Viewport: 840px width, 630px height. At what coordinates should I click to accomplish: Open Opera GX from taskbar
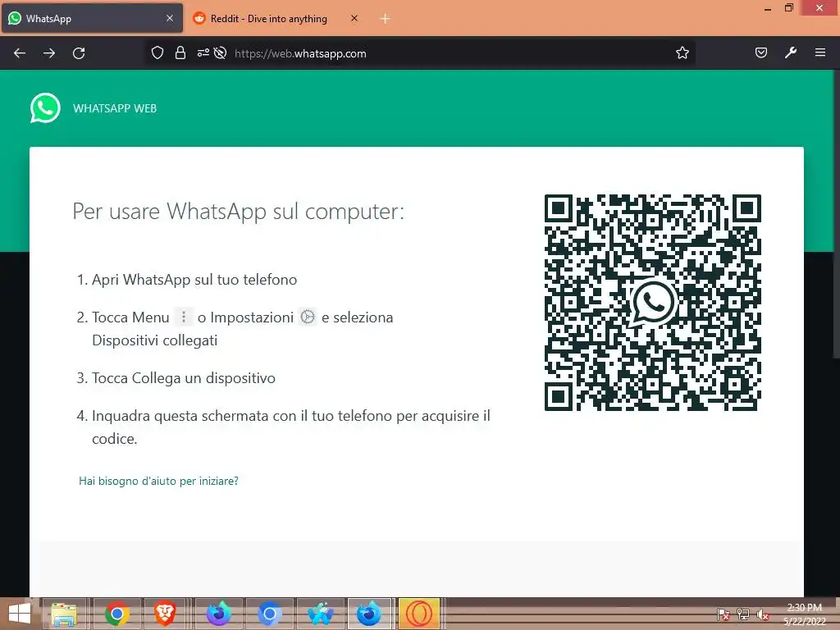click(419, 614)
